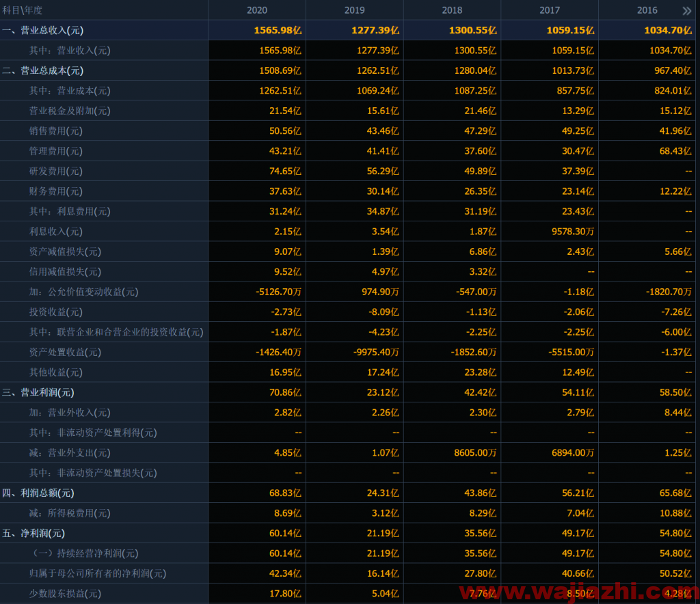Click the 2019 asset disposal value -9975.40万
Screen dimensions: 700x604
pos(376,353)
